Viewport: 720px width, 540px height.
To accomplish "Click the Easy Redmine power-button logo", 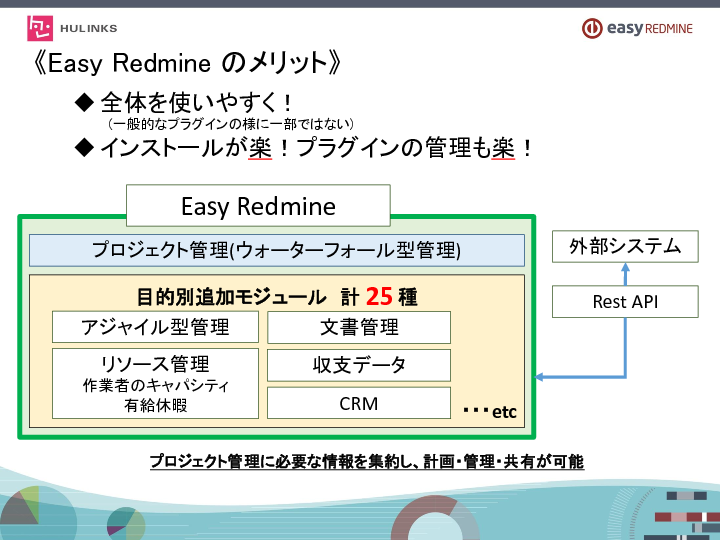I will [593, 29].
